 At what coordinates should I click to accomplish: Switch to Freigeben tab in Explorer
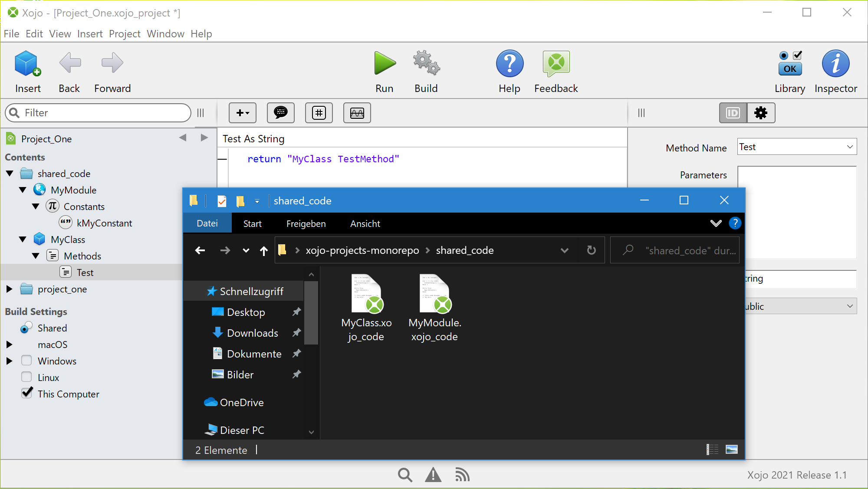[306, 223]
